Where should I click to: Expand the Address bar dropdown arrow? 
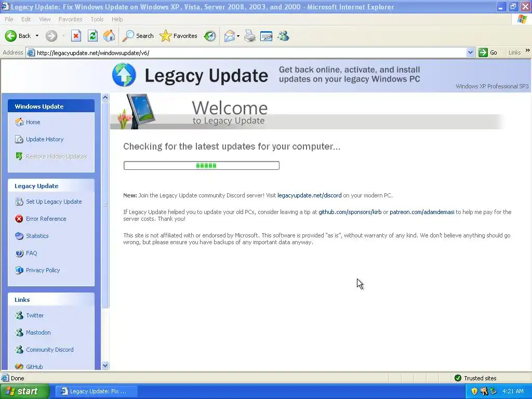470,52
